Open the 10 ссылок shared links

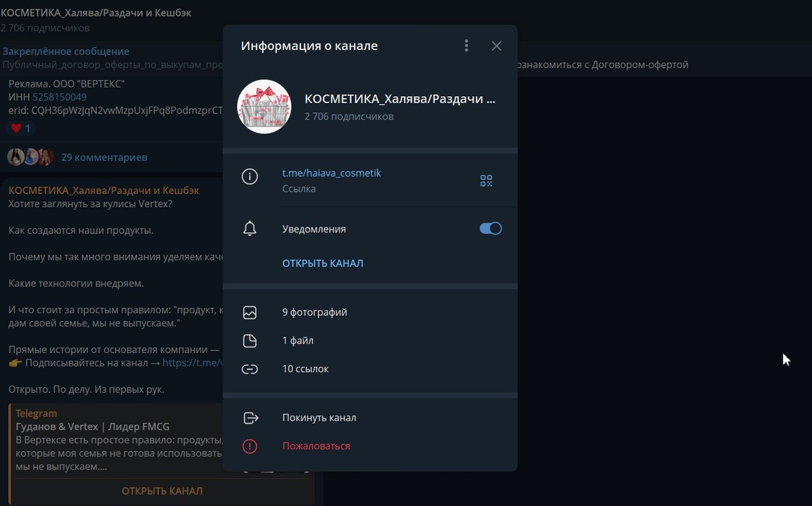[370, 369]
